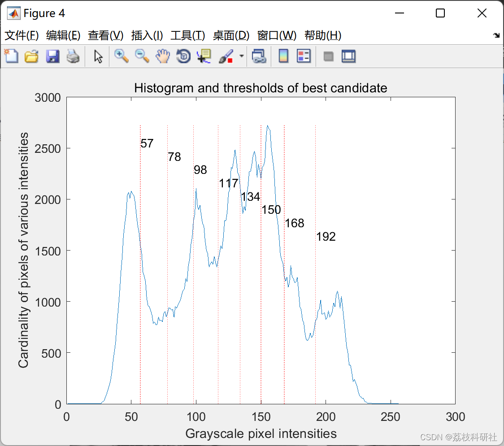Click the x-axis tick label 300

[x=456, y=417]
